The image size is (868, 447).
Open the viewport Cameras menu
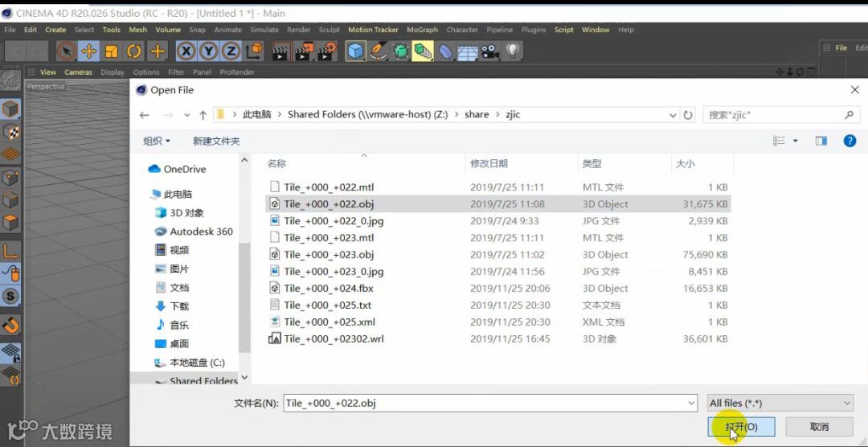78,72
